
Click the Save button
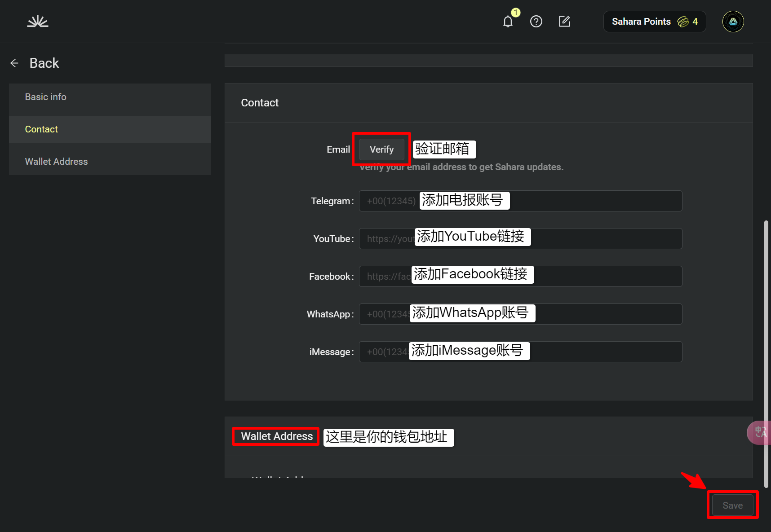point(732,505)
